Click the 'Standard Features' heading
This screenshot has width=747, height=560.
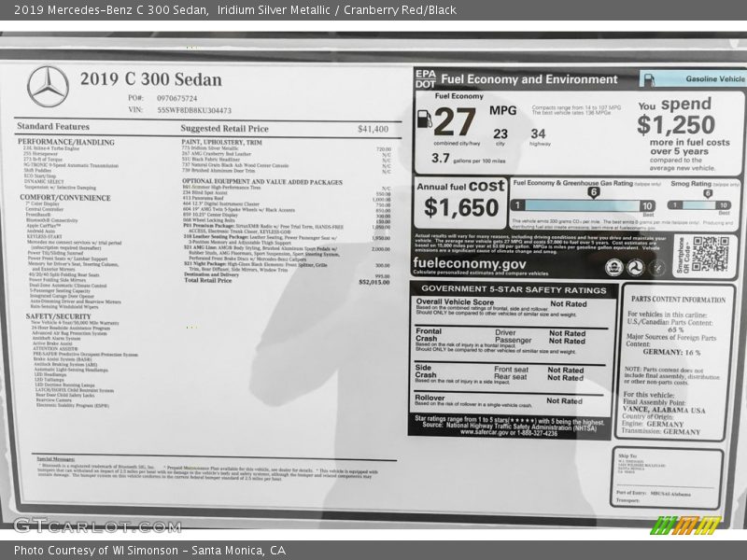[x=53, y=126]
